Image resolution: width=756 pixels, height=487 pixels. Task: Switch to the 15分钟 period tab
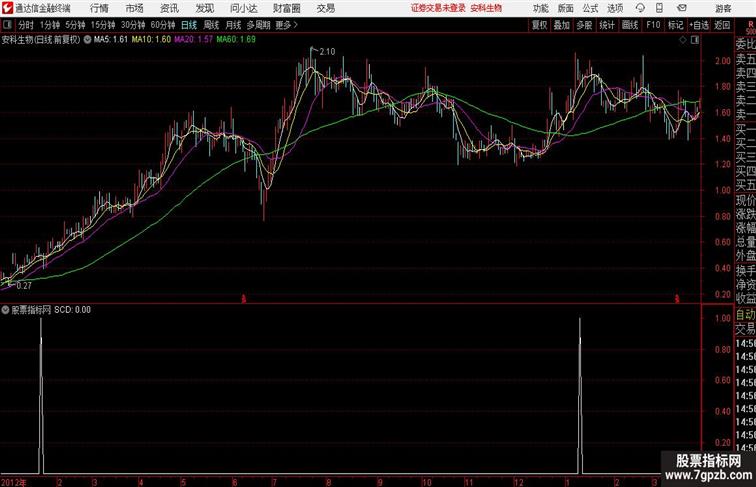click(x=103, y=25)
